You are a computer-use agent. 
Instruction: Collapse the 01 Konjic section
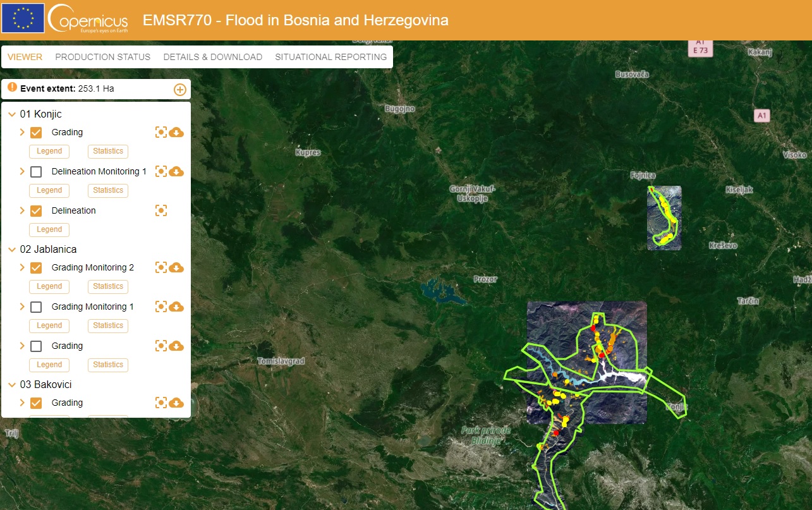coord(10,114)
